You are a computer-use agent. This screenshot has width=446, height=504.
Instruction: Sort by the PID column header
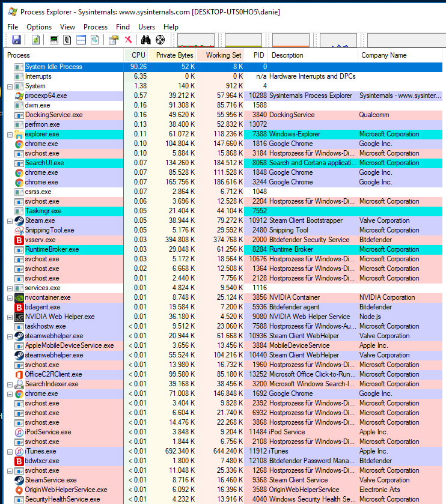click(256, 55)
